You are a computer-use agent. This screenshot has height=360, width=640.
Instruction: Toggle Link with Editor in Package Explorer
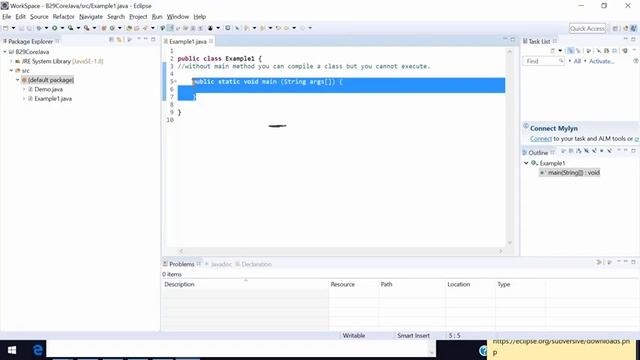119,40
